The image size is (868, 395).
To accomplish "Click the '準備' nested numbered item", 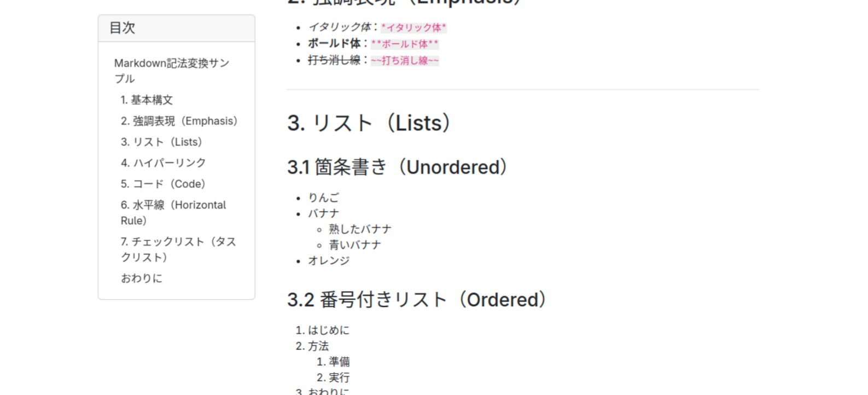I will click(339, 362).
